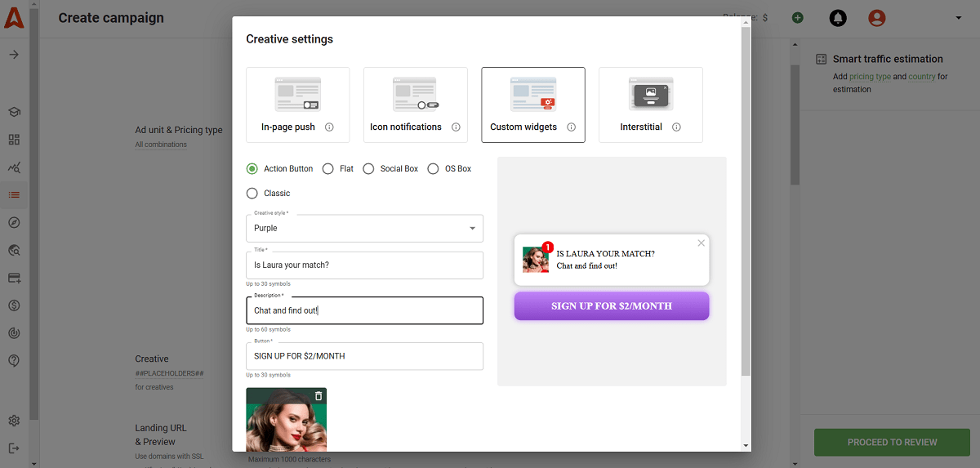The width and height of the screenshot is (980, 468).
Task: Click the scroll up arrow of dialog scrollbar
Action: click(x=746, y=22)
